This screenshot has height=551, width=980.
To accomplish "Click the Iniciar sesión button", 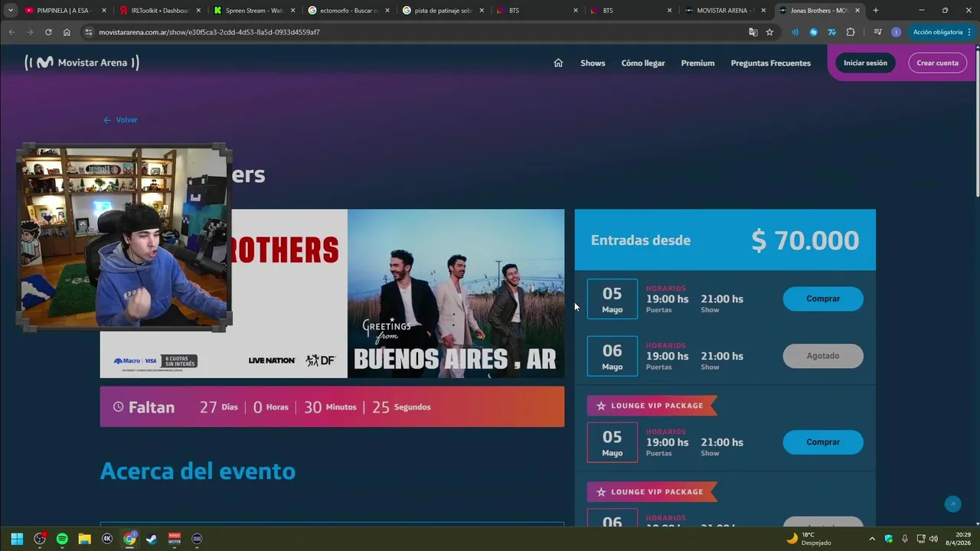I will coord(865,63).
